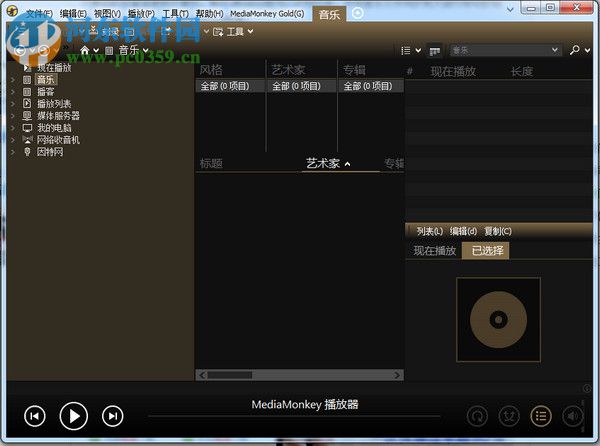Expand the 因特网 tree node
600x446 pixels.
point(13,152)
